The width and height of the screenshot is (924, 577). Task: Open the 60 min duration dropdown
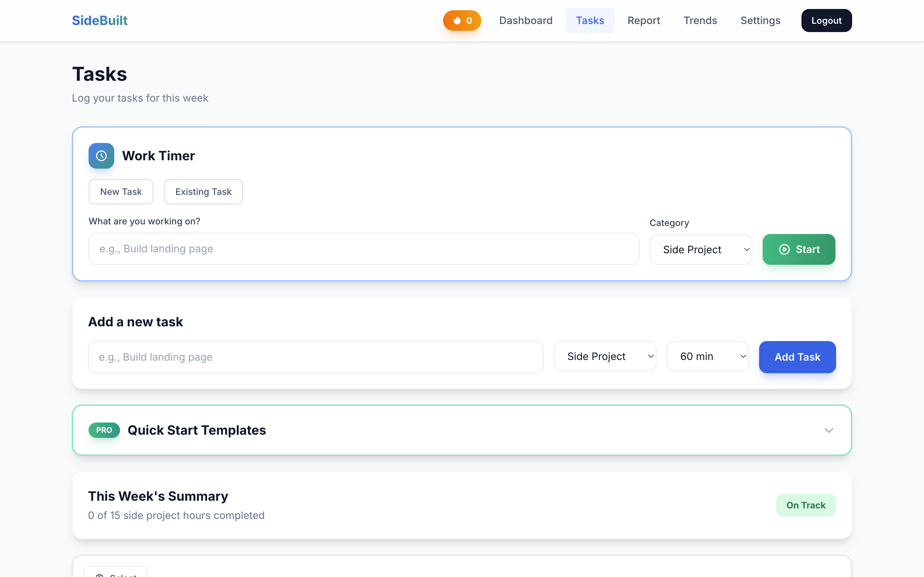(x=707, y=356)
